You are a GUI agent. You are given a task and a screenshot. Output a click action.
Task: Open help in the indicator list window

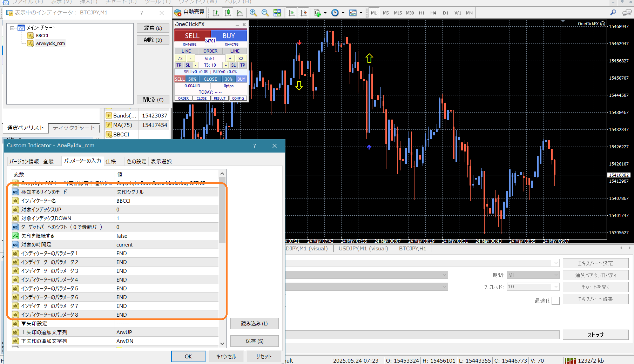click(x=142, y=13)
